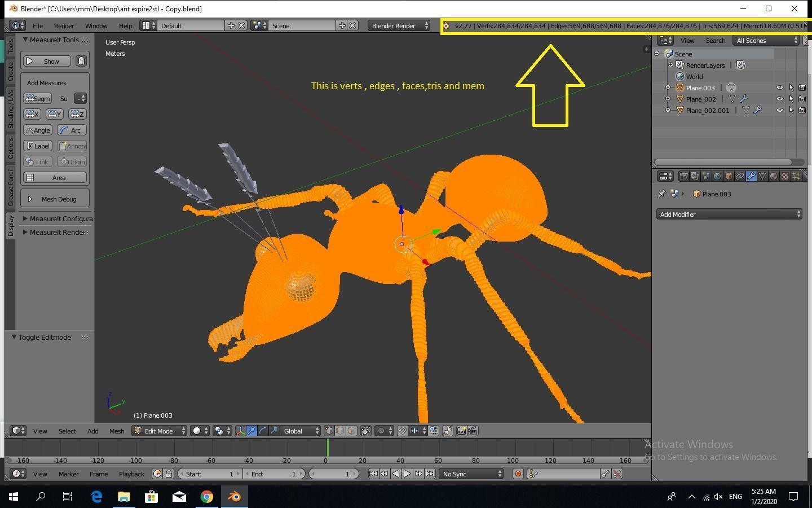Open the Render properties tab (camera icon)

tap(684, 176)
